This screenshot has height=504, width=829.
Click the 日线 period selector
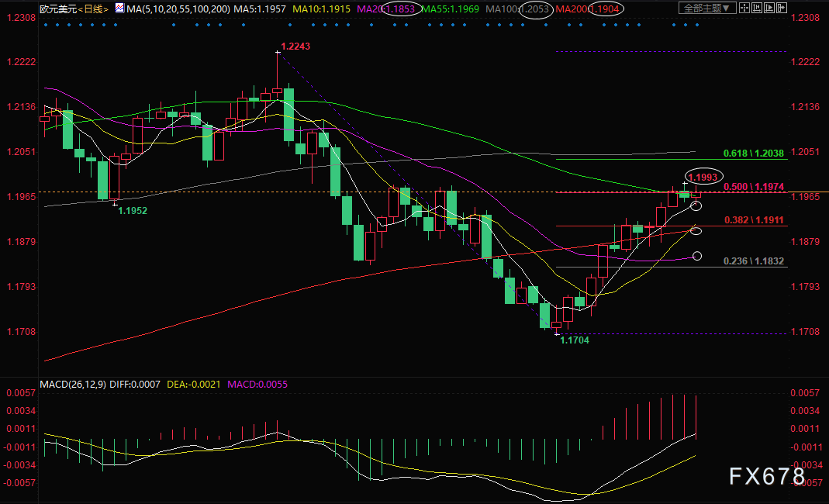point(94,9)
